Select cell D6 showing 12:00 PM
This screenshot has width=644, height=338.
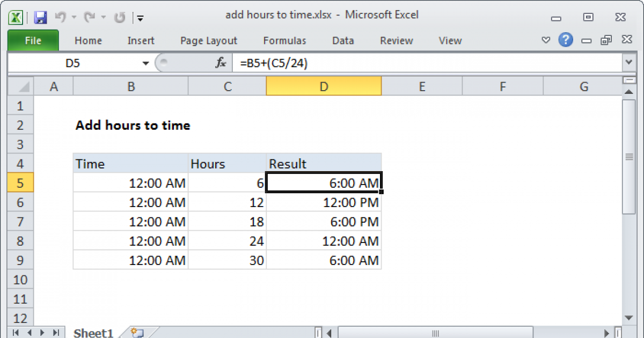tap(324, 202)
